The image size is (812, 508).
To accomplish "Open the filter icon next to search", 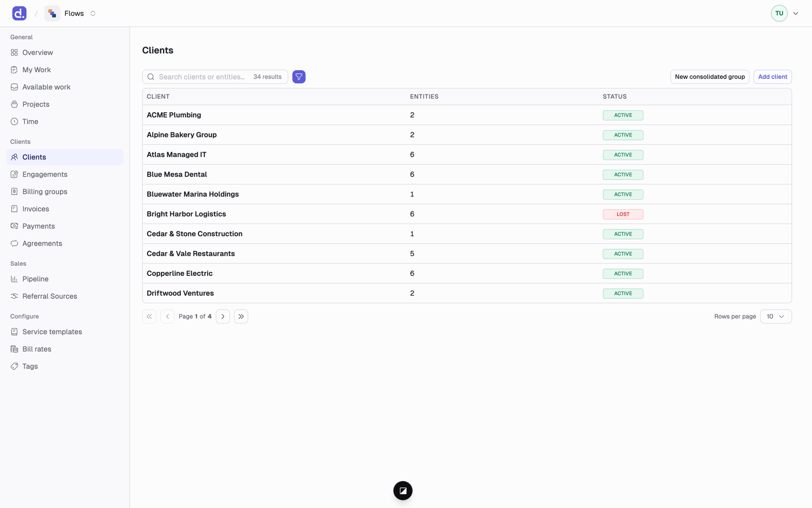I will 299,77.
